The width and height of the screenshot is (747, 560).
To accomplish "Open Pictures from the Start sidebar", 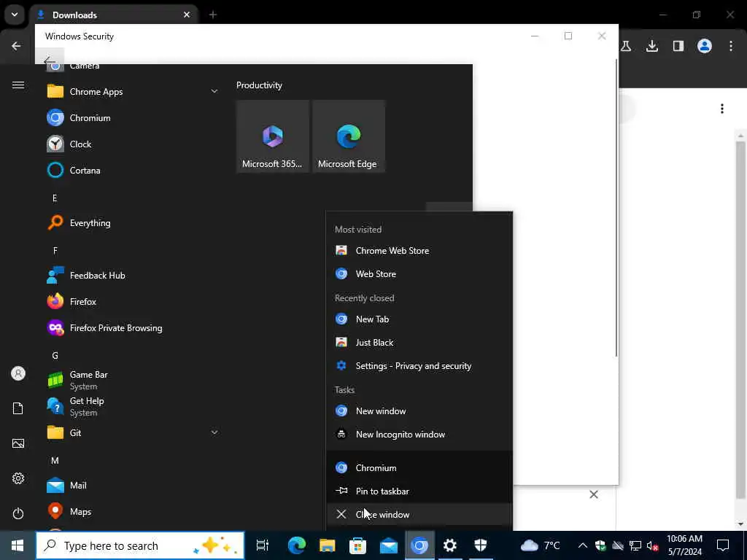I will pos(18,443).
